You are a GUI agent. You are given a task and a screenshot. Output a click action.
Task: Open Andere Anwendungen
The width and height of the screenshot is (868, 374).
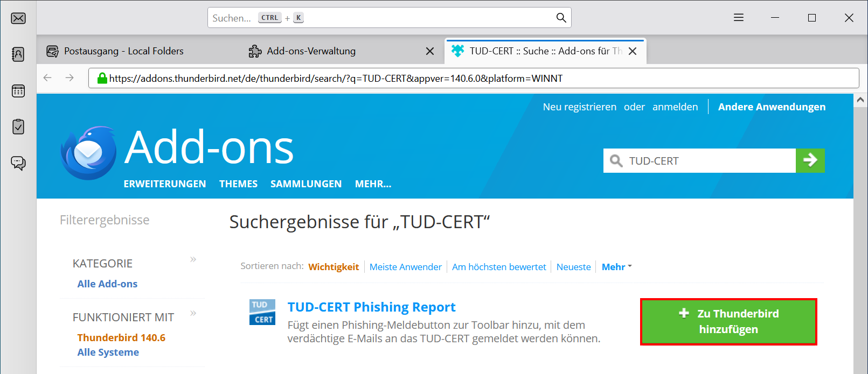pos(772,107)
